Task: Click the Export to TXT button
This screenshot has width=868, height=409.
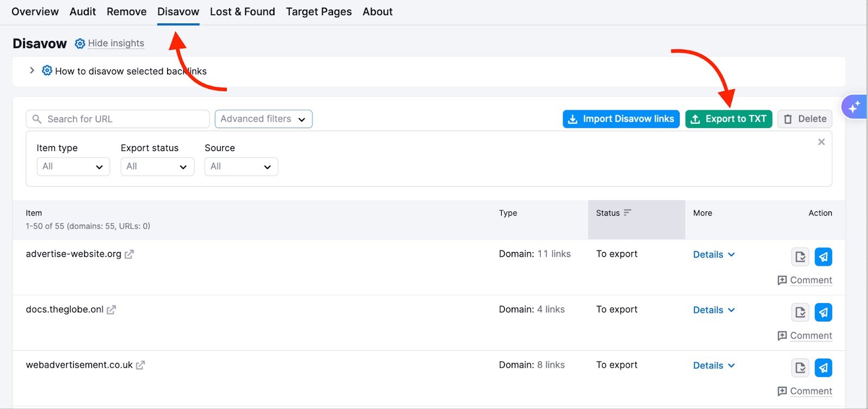Action: [728, 119]
